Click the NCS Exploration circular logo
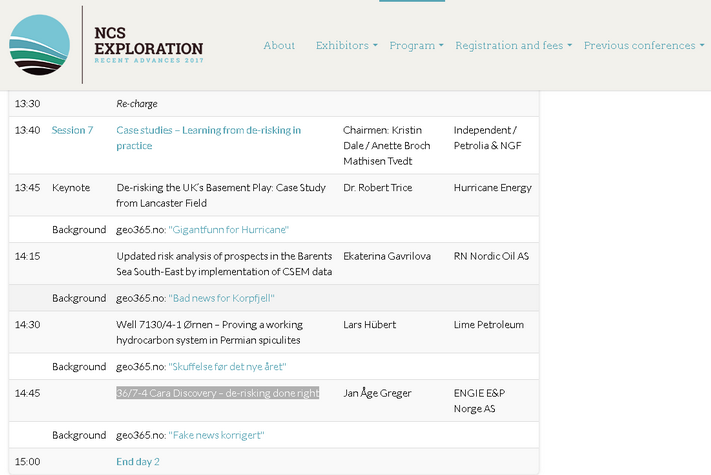Screen dimensions: 711x475 (x=39, y=45)
